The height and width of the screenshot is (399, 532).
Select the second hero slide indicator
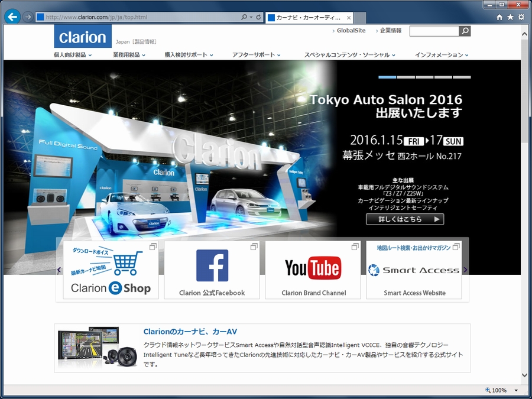(x=406, y=77)
